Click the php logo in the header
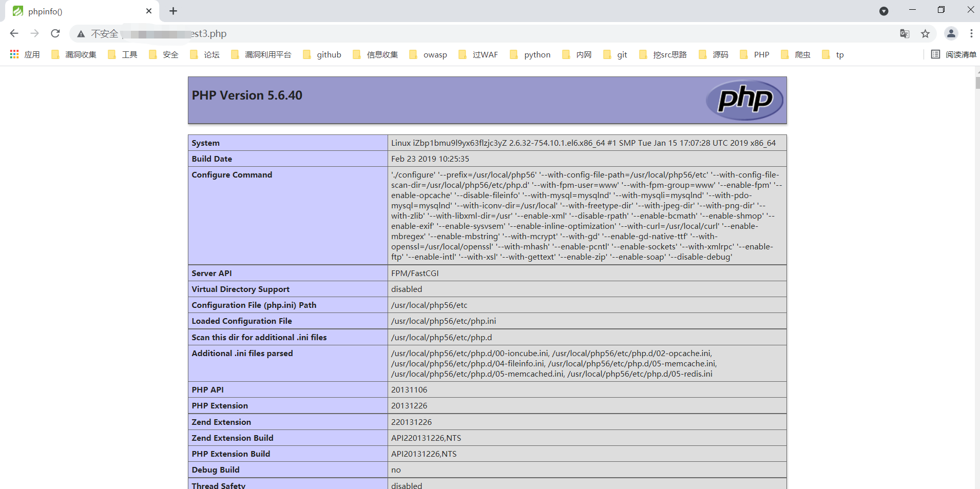Image resolution: width=980 pixels, height=489 pixels. 744,100
